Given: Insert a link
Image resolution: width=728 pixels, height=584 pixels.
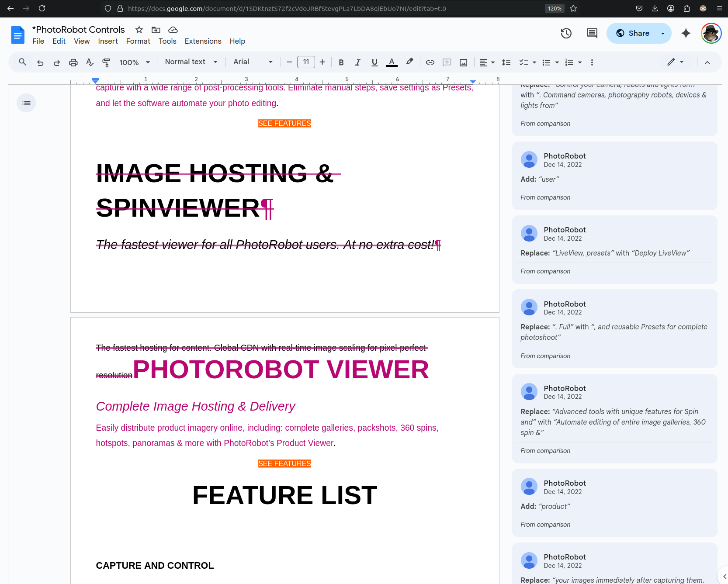Looking at the screenshot, I should pyautogui.click(x=430, y=62).
